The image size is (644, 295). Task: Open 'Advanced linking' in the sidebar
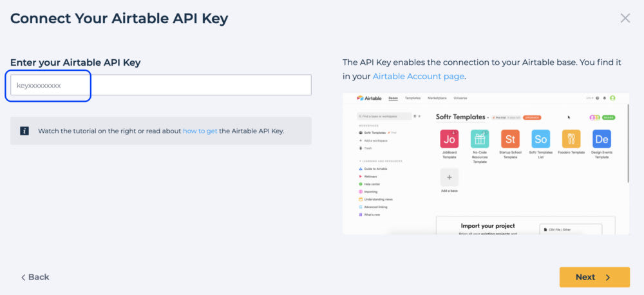point(373,207)
